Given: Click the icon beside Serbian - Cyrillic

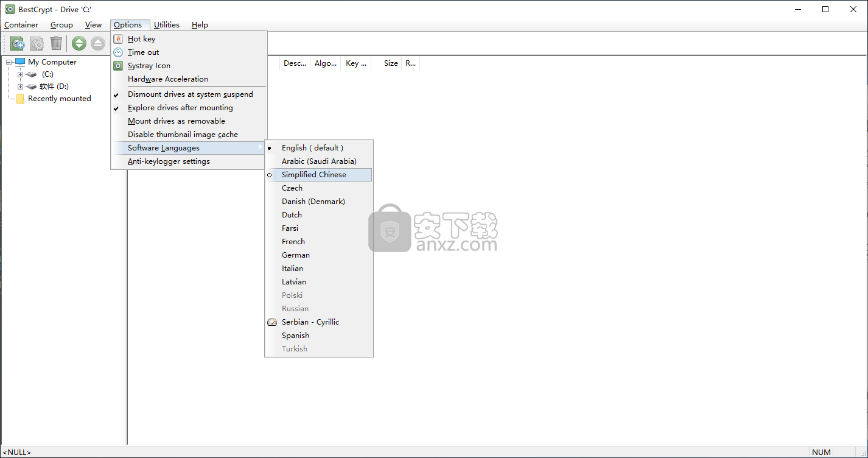Looking at the screenshot, I should (272, 322).
